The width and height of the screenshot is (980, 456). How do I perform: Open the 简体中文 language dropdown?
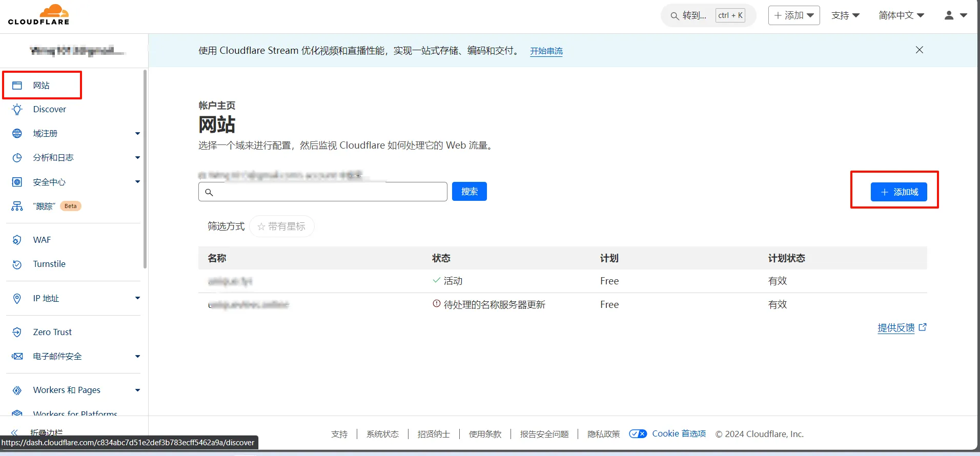coord(901,15)
